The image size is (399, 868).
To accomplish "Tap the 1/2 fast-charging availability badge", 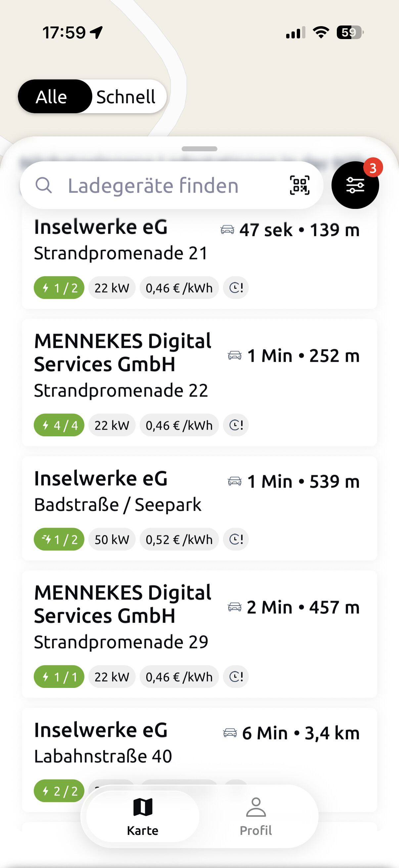I will coord(59,540).
